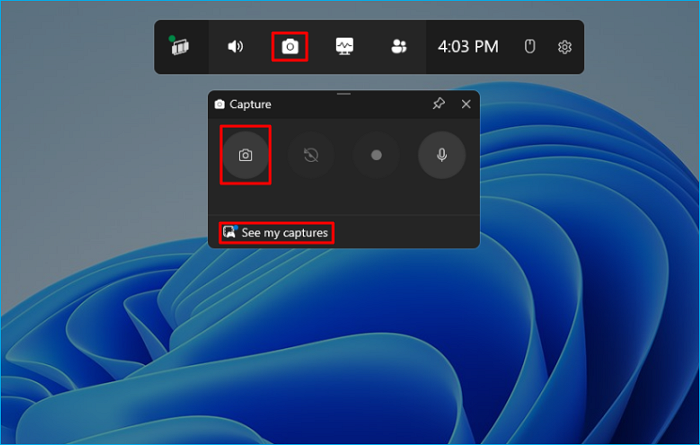The width and height of the screenshot is (700, 445).
Task: Click the Capture widget title text
Action: tap(250, 104)
